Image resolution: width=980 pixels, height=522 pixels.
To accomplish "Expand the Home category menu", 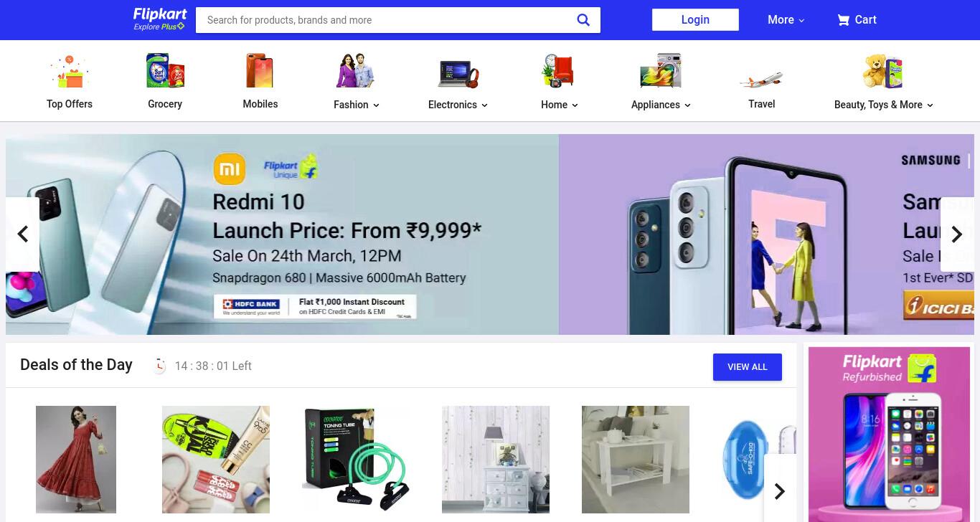I will (559, 105).
